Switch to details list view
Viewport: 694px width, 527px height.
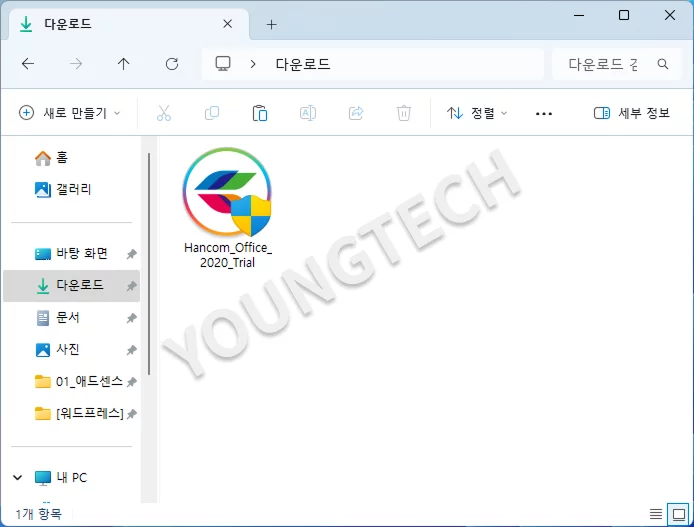(656, 514)
